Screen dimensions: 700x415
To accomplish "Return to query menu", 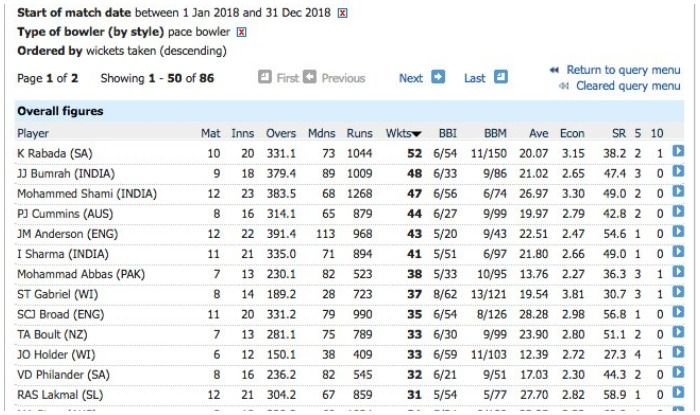I will click(623, 70).
